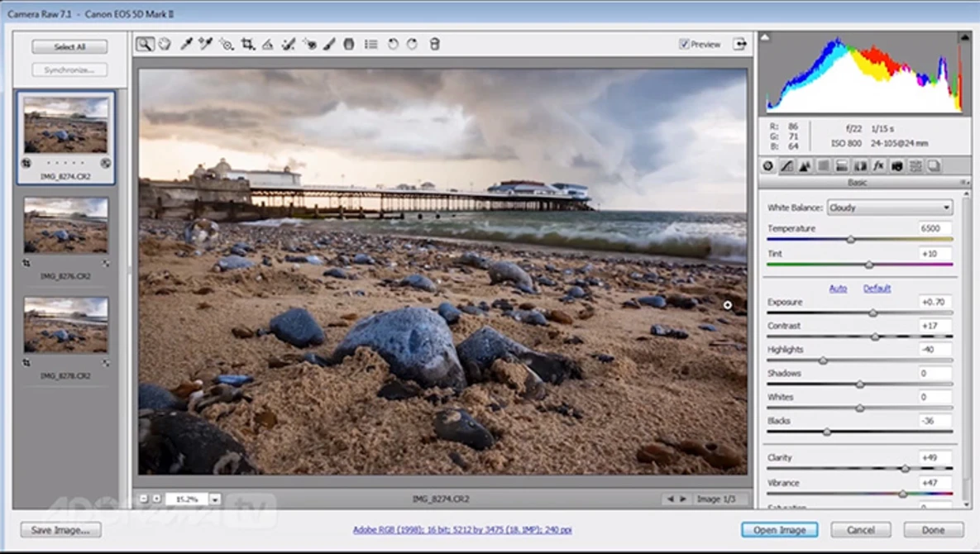The width and height of the screenshot is (980, 554).
Task: Open the Effects (fx) panel tab
Action: pos(879,166)
